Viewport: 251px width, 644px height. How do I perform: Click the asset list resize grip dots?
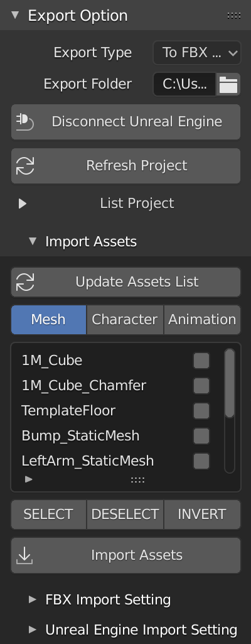pos(138,480)
